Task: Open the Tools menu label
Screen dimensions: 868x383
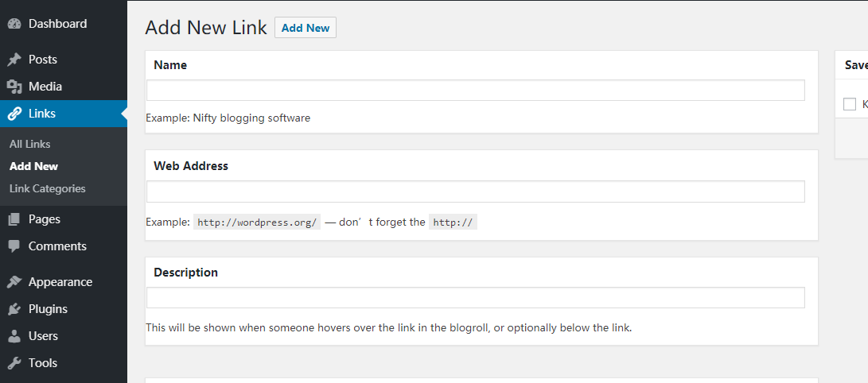Action: (x=43, y=363)
